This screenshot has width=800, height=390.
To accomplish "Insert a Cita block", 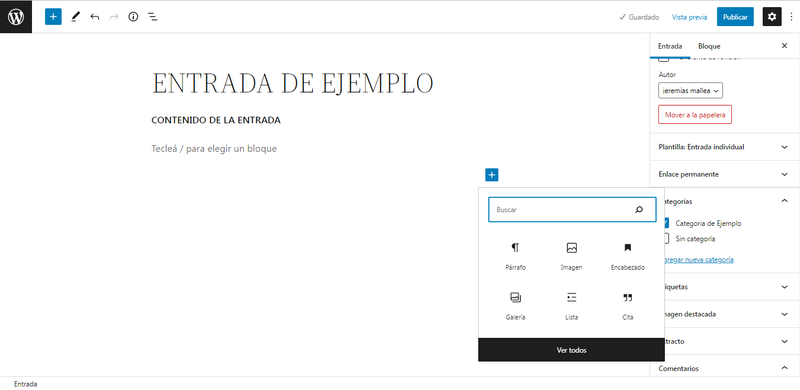I will [628, 306].
